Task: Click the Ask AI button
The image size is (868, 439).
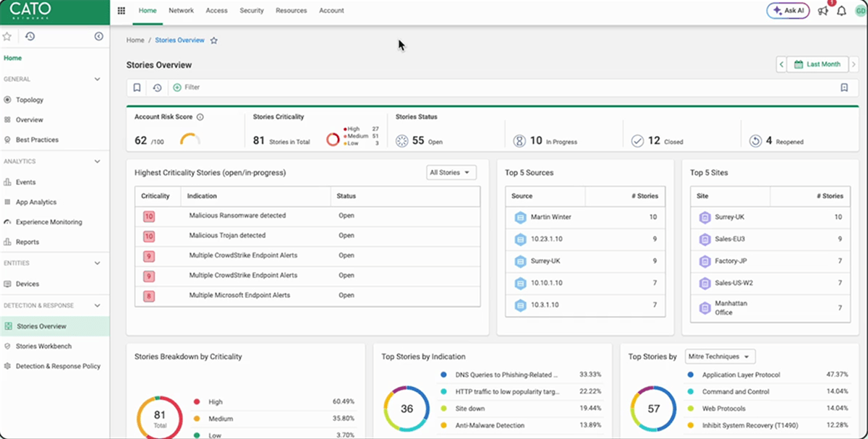Action: (x=788, y=11)
